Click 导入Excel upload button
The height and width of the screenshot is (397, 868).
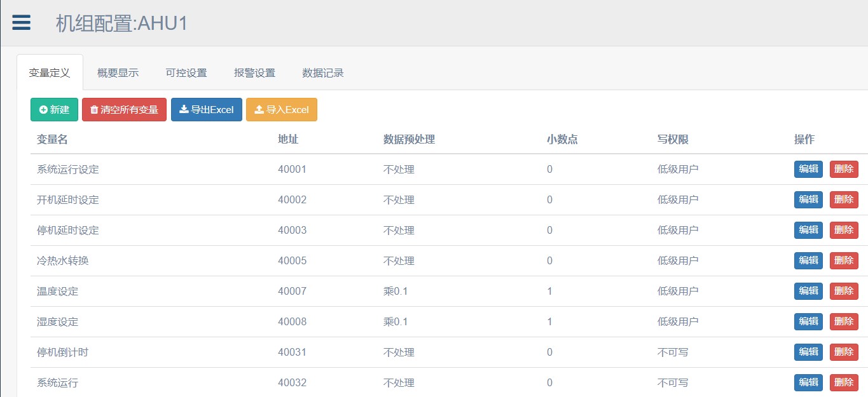click(x=281, y=109)
